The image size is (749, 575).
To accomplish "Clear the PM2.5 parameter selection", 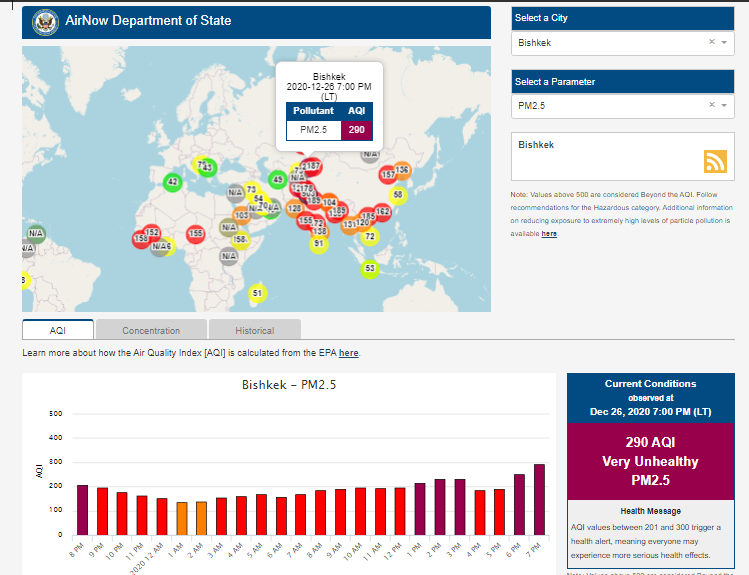I will 712,105.
